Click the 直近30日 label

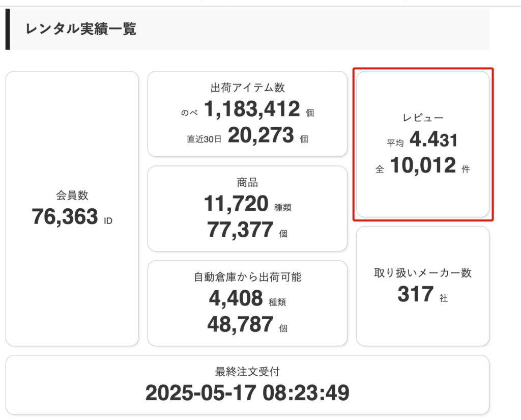pos(204,139)
